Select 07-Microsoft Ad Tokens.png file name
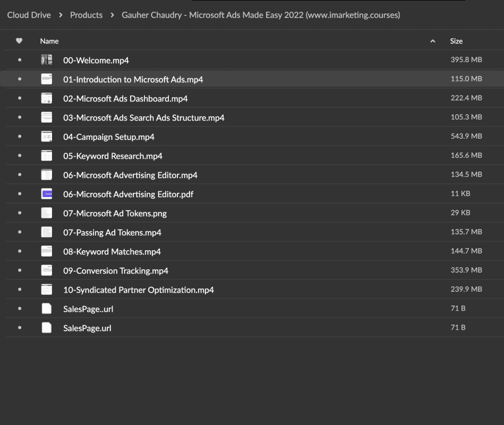 click(115, 214)
